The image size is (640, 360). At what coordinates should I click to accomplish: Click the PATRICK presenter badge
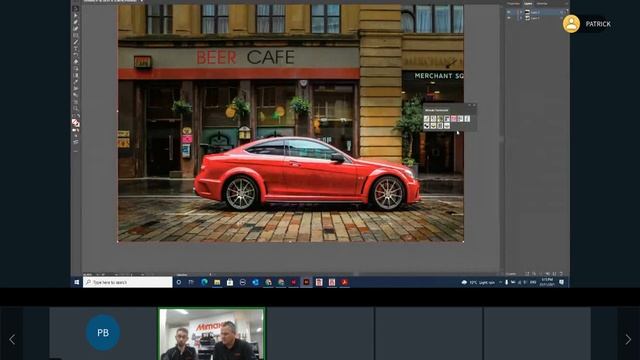[587, 24]
